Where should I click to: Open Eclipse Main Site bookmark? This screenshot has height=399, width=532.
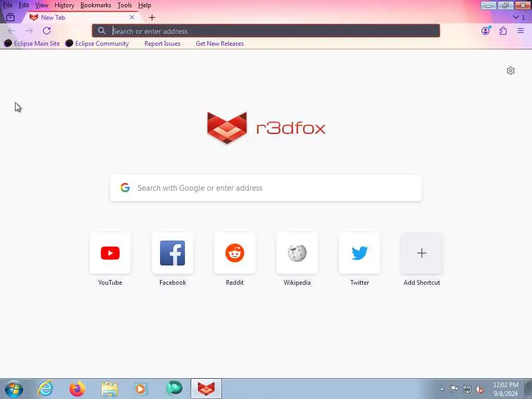coord(32,44)
